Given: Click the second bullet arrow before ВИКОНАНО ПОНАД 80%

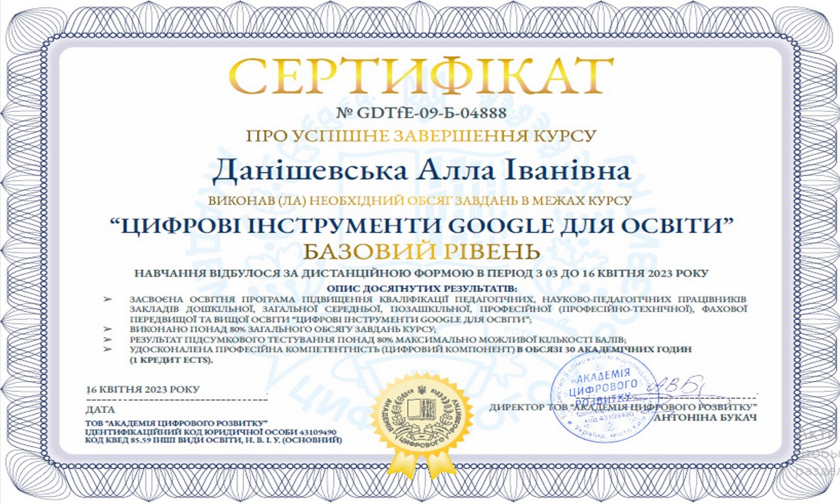Looking at the screenshot, I should (x=108, y=329).
